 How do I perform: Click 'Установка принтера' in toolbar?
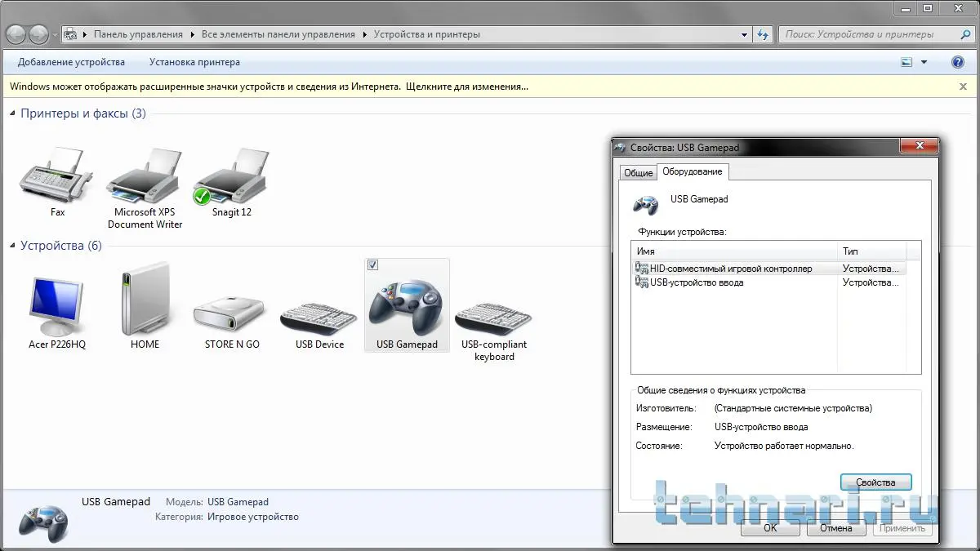click(194, 62)
